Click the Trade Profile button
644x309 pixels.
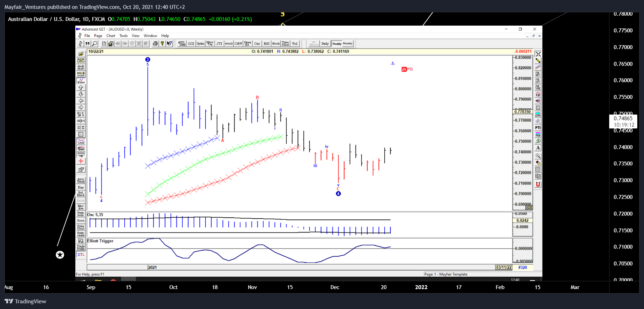81,247
